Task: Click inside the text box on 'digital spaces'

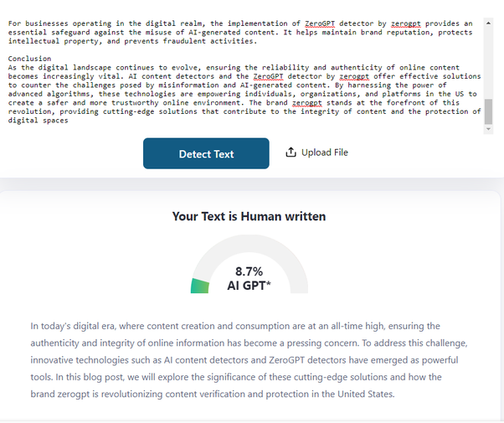Action: coord(38,120)
